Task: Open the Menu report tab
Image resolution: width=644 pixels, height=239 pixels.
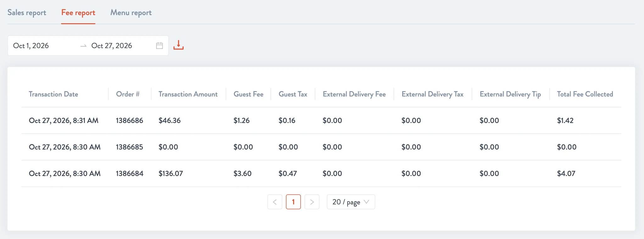Action: (131, 13)
